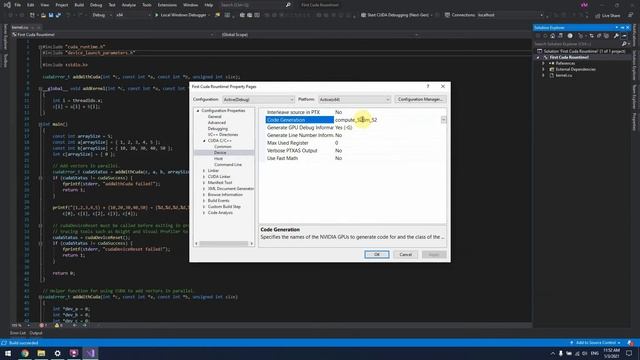Select the Interleave source in PTX property

293,112
